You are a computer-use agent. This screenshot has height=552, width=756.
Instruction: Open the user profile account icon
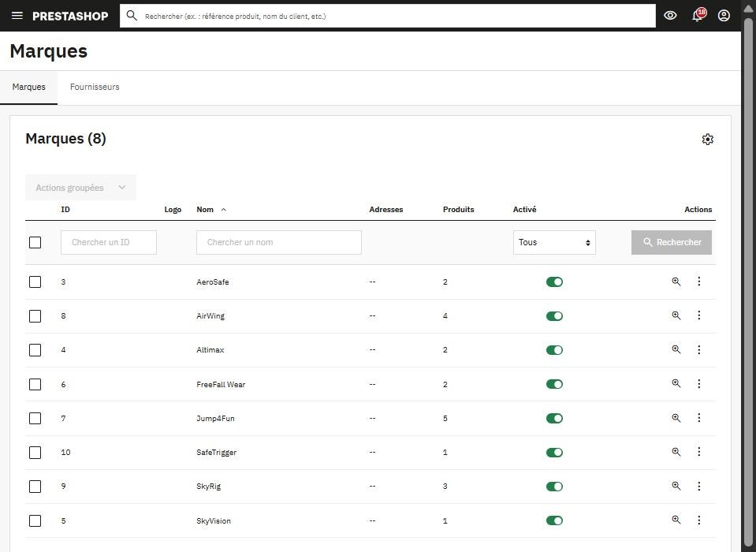[724, 16]
